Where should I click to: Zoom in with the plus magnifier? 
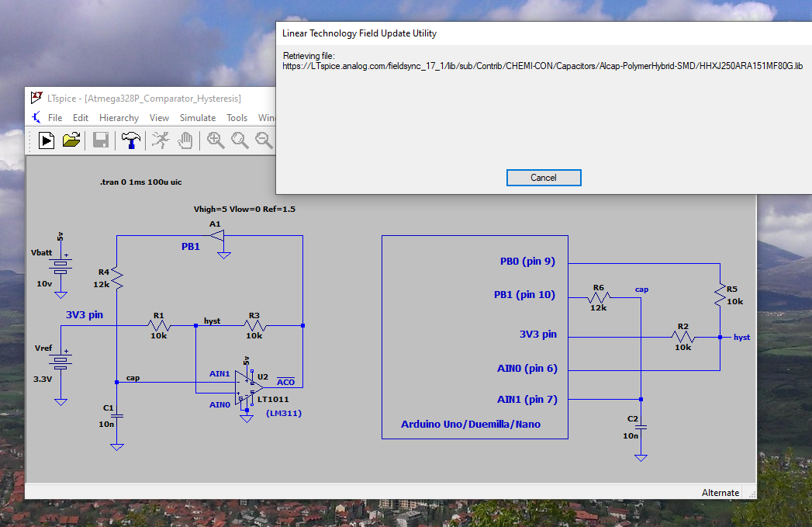[x=216, y=140]
